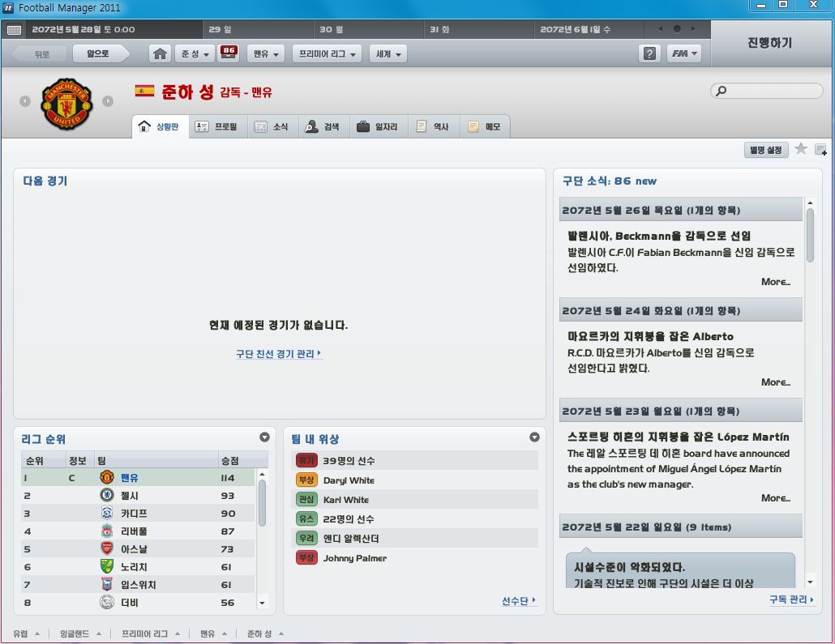Click the add view icon beside the star
This screenshot has height=644, width=835.
(x=820, y=150)
